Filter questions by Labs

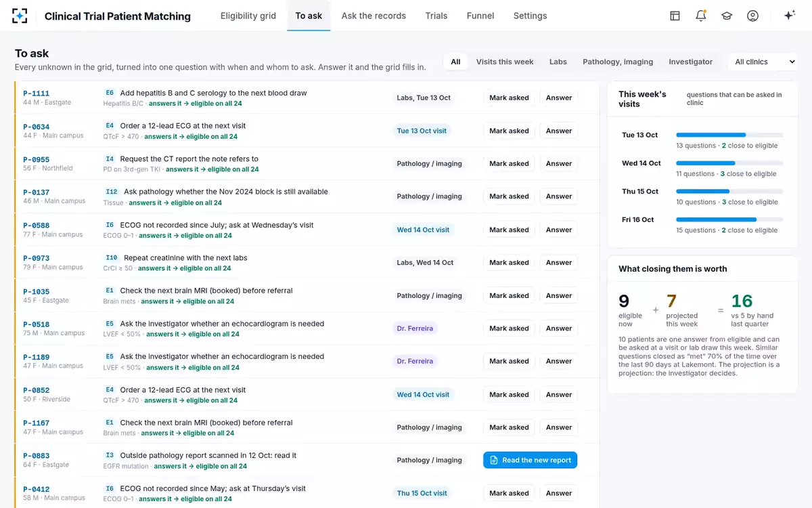coord(558,62)
